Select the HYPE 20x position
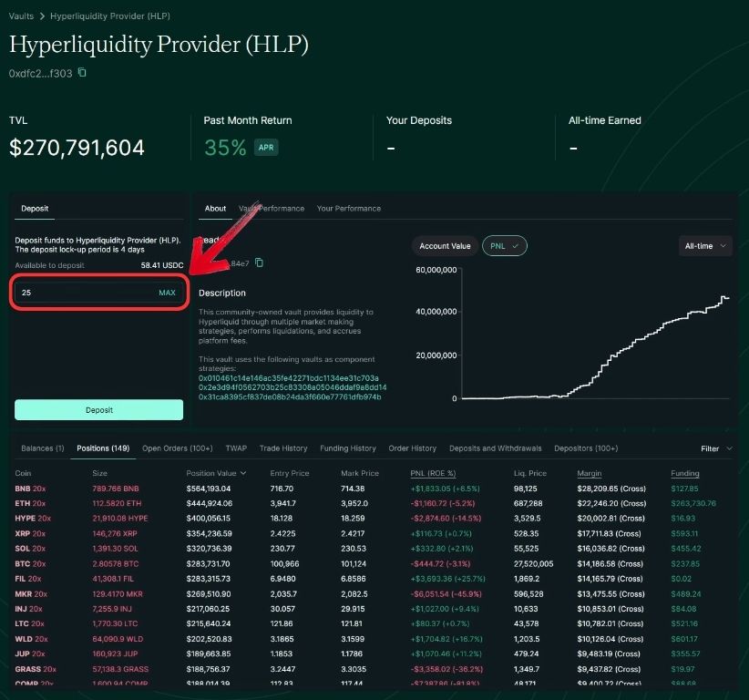The height and width of the screenshot is (700, 749). pyautogui.click(x=33, y=519)
